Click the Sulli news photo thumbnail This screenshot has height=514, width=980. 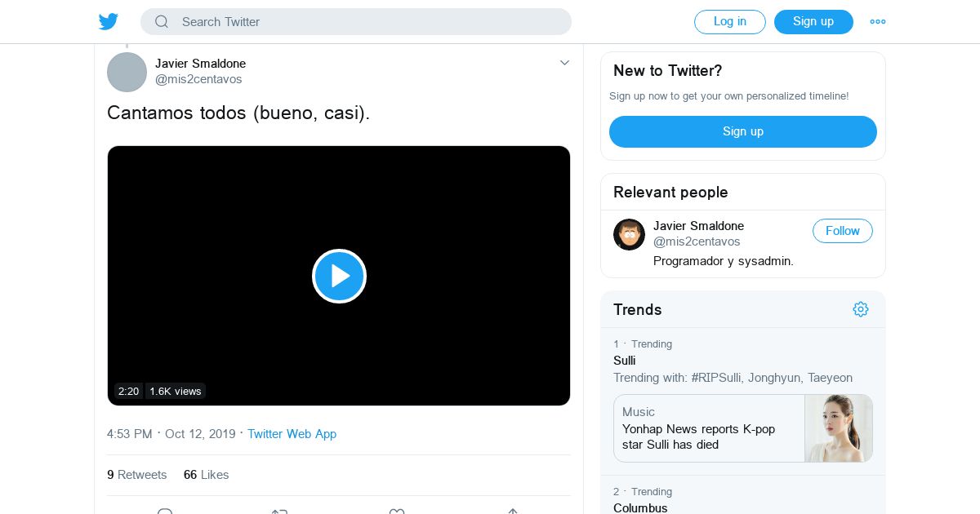[x=838, y=428]
